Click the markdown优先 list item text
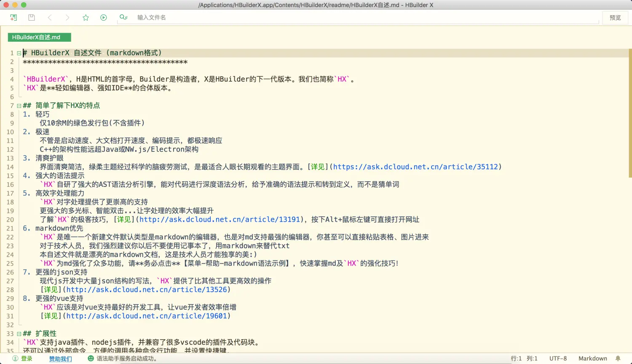 coord(59,228)
